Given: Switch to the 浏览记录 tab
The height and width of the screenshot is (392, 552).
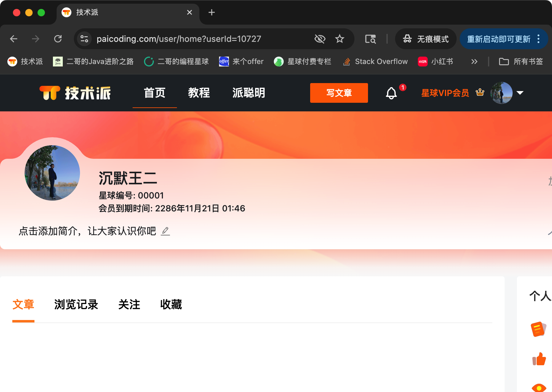Looking at the screenshot, I should pyautogui.click(x=76, y=304).
